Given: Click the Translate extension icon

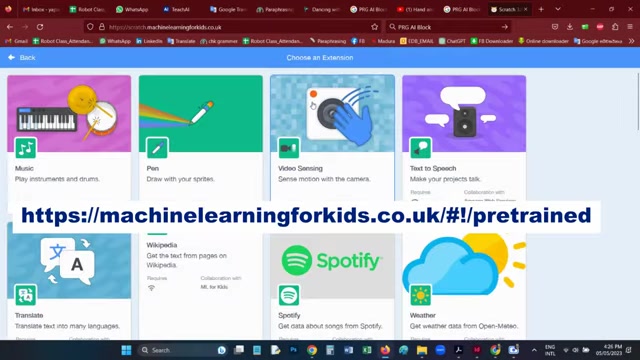Looking at the screenshot, I should coord(26,295).
